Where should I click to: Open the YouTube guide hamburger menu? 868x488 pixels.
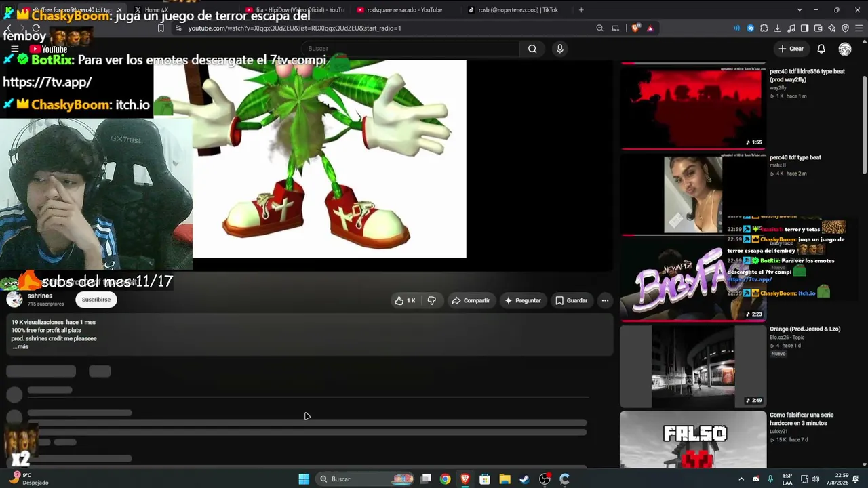point(14,49)
